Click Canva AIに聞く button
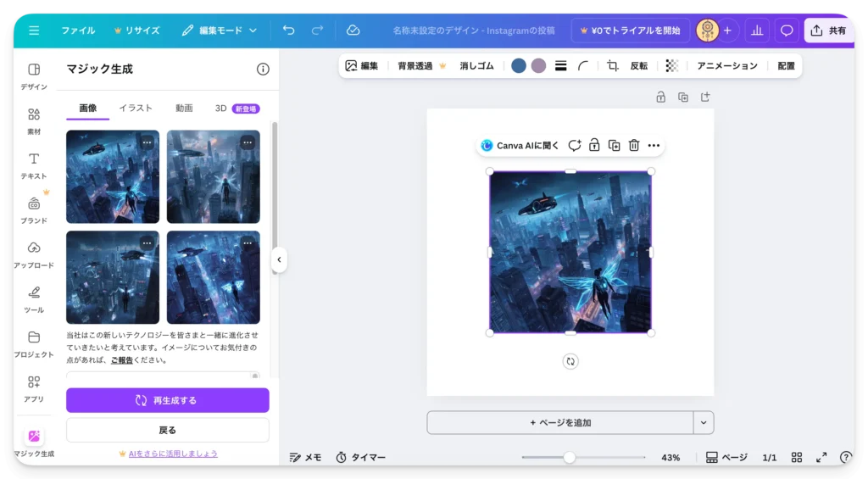 (520, 146)
